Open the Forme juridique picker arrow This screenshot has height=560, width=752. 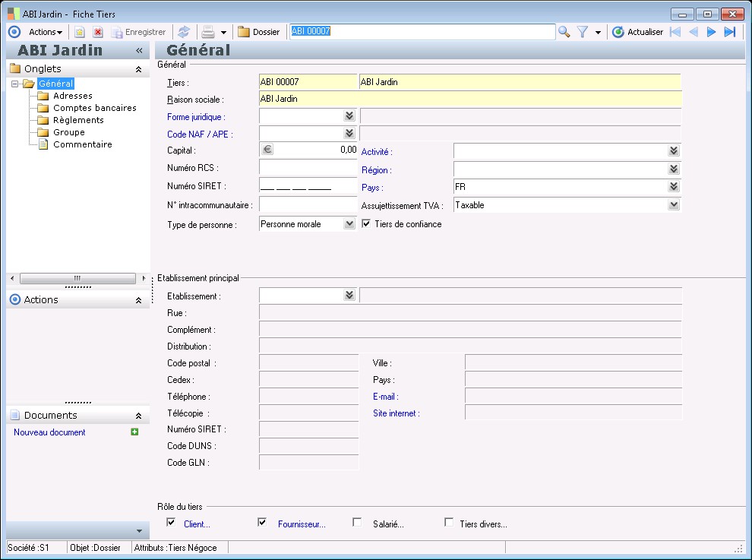349,116
